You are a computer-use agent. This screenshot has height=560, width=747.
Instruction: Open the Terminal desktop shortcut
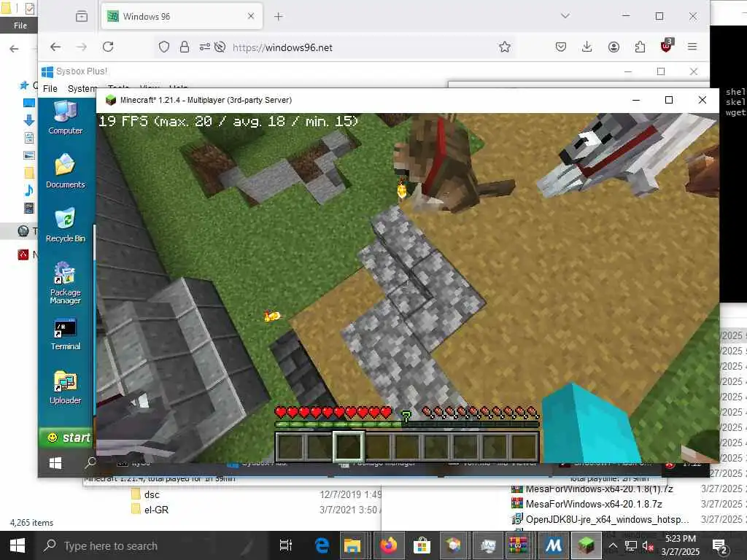[x=65, y=335]
